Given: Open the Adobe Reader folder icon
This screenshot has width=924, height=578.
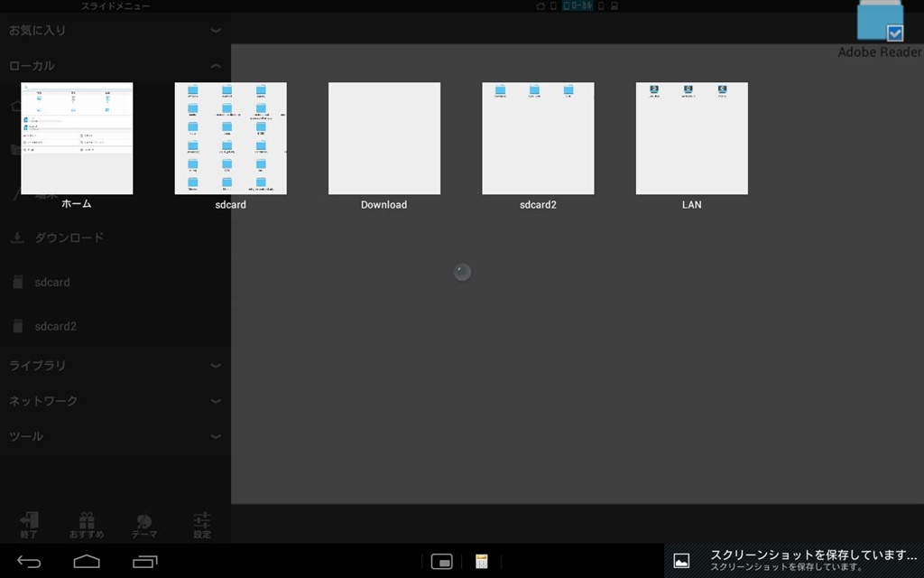Looking at the screenshot, I should (880, 21).
